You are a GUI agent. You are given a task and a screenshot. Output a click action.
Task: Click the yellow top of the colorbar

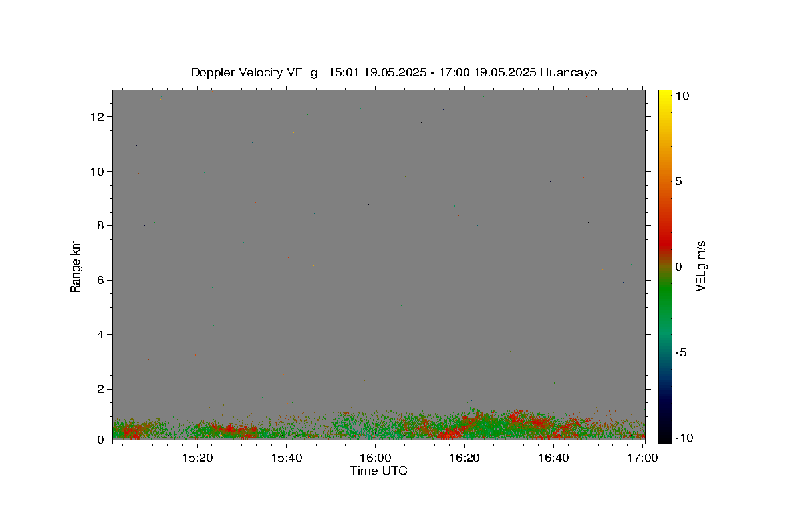[665, 94]
